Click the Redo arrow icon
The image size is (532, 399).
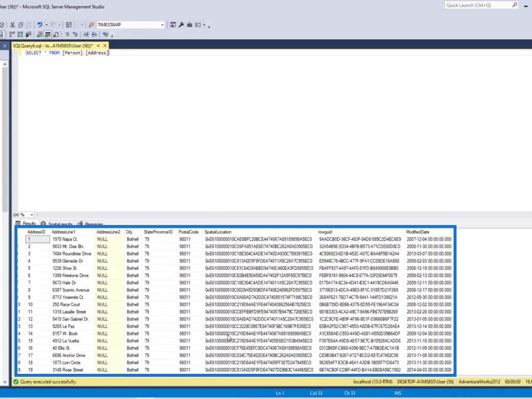pos(53,25)
